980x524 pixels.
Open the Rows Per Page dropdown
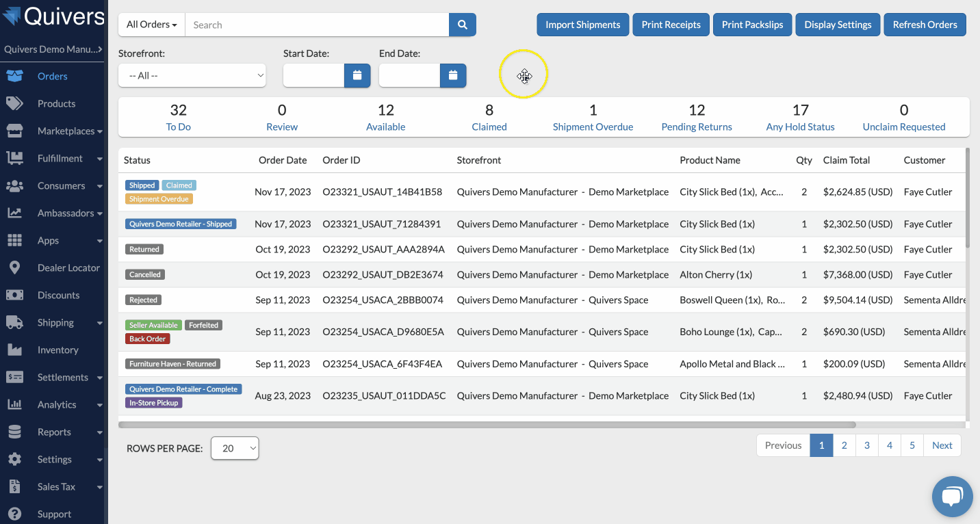pos(235,448)
